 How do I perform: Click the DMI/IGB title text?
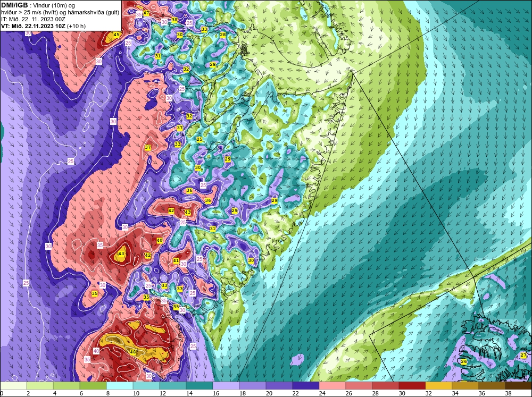click(x=14, y=5)
